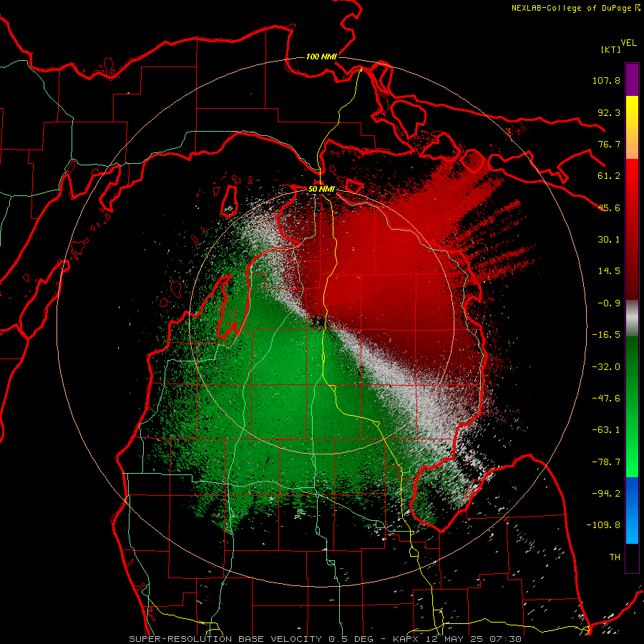
Task: Click the 61.2 velocity scale value
Action: point(609,176)
